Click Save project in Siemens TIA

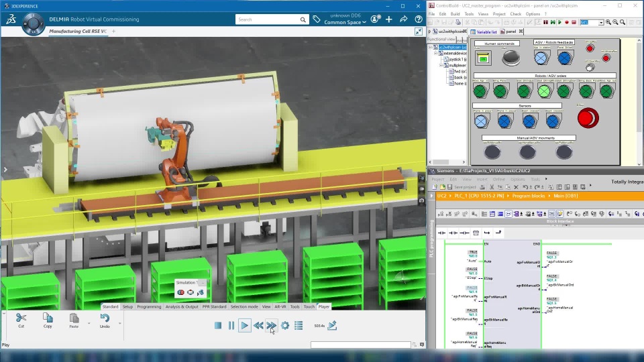tap(462, 187)
